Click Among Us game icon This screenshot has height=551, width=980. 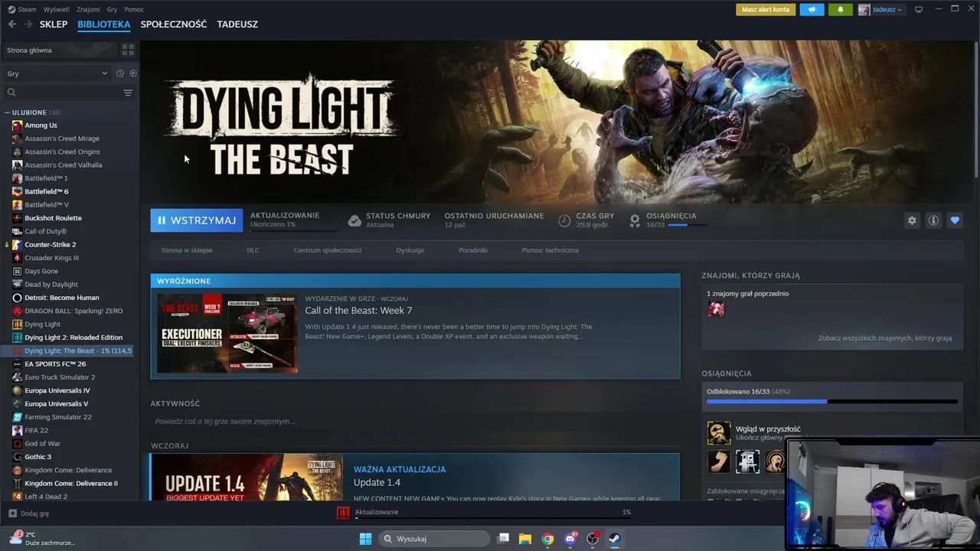tap(17, 126)
